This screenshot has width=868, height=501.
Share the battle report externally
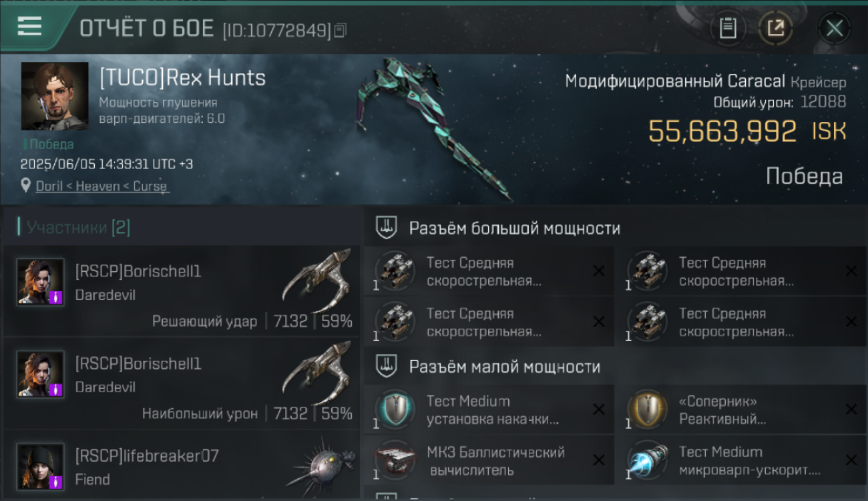coord(775,28)
